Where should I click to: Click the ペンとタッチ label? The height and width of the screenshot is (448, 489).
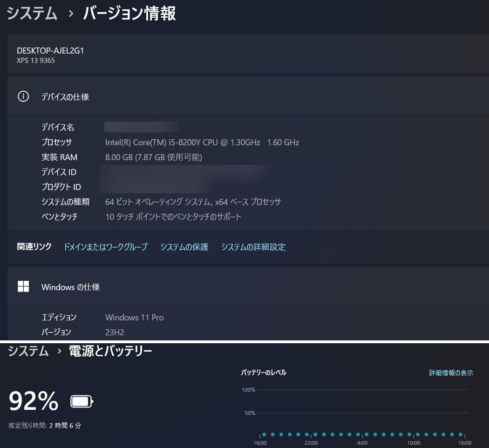[x=60, y=217]
